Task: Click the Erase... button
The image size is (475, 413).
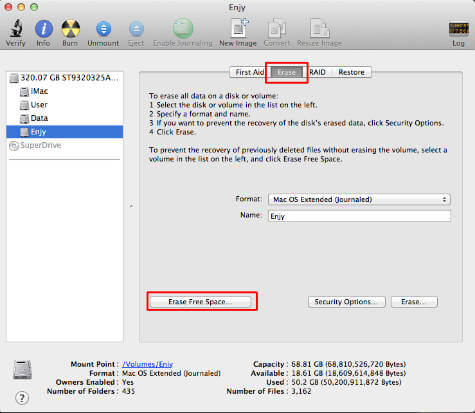Action: coord(414,302)
